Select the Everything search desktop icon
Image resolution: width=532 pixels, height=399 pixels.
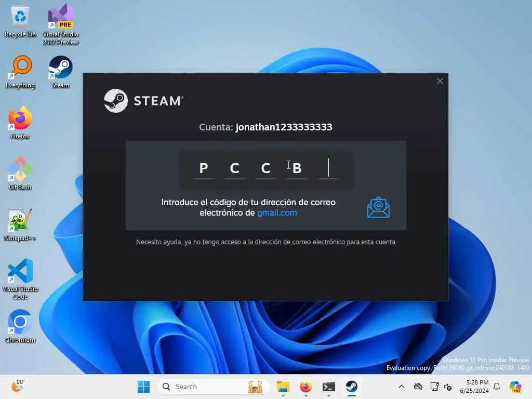(20, 72)
